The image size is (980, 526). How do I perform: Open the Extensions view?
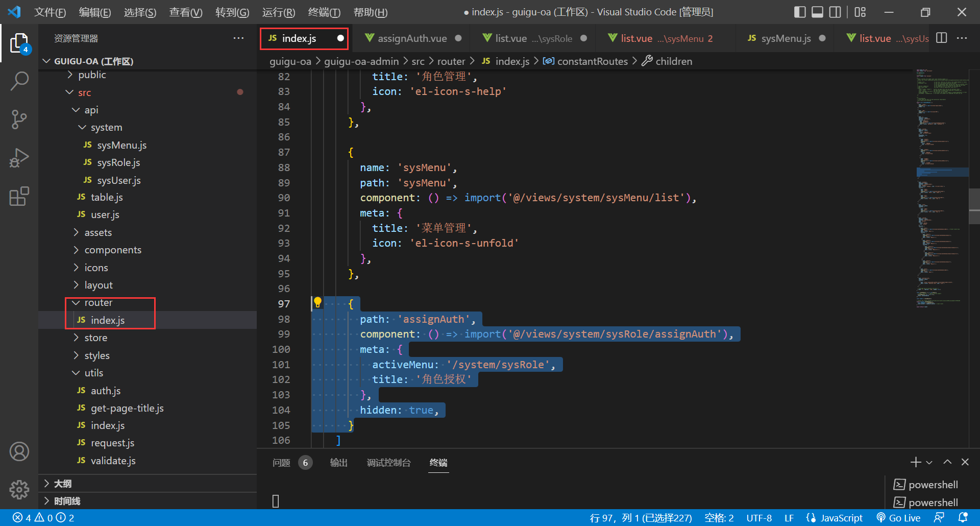tap(19, 196)
